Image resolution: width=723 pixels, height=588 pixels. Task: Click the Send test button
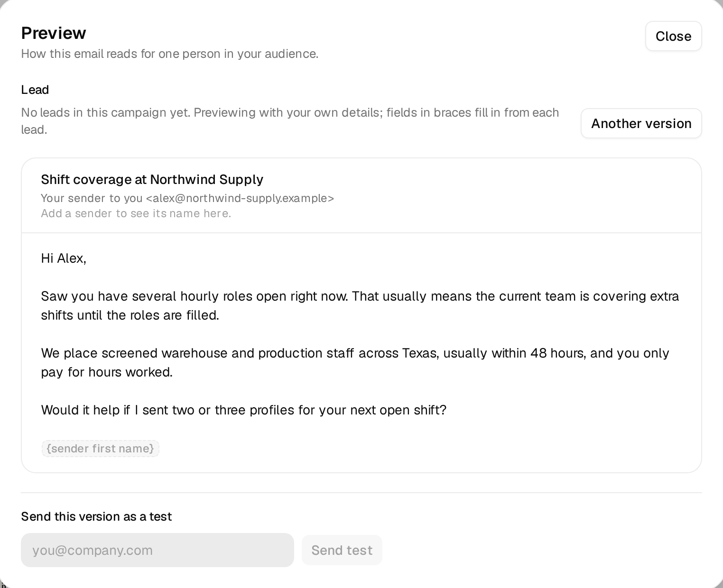coord(342,550)
